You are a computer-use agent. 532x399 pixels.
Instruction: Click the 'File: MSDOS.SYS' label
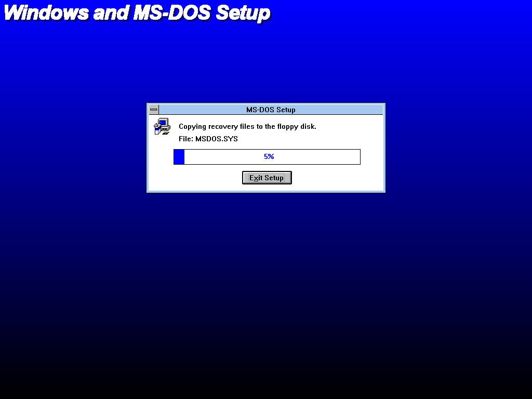[208, 139]
